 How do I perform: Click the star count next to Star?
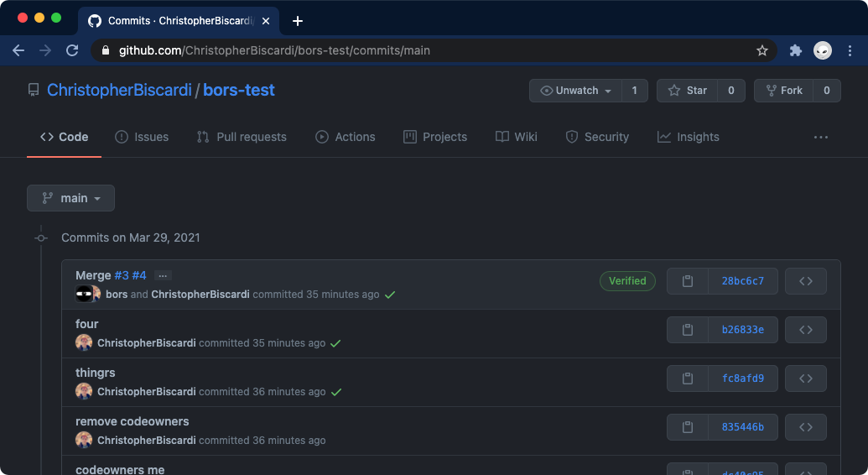tap(731, 91)
